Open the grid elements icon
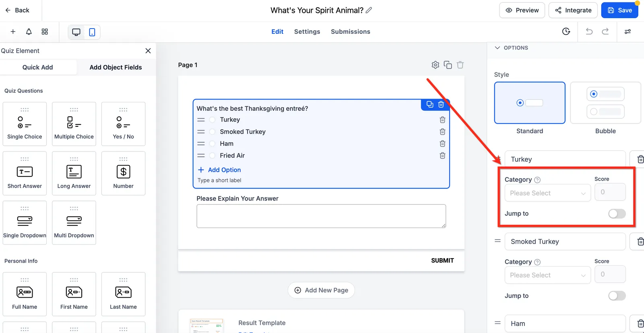 (x=45, y=32)
